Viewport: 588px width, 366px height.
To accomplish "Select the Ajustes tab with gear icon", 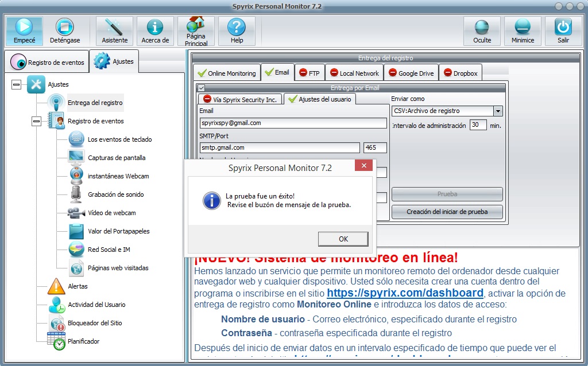I will pos(114,61).
